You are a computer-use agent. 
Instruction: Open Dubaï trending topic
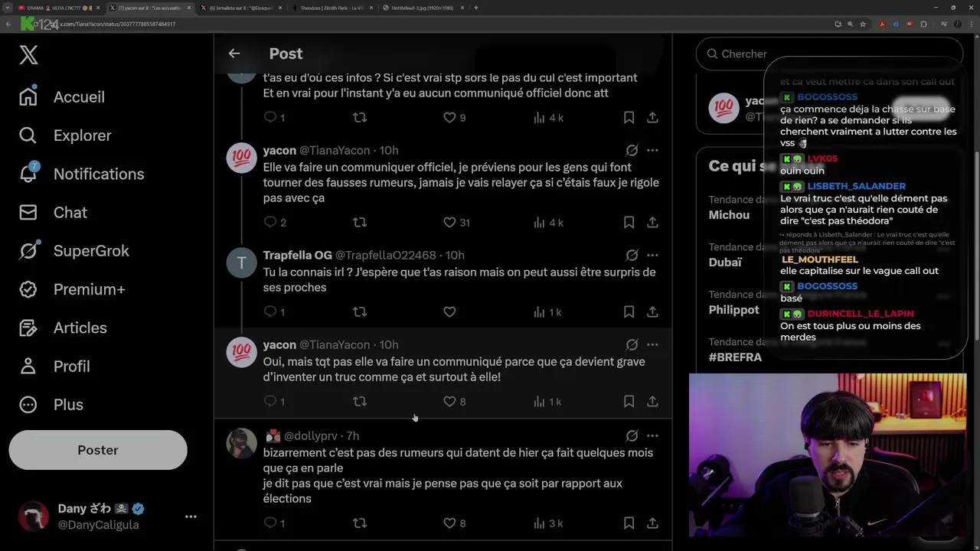click(x=725, y=262)
